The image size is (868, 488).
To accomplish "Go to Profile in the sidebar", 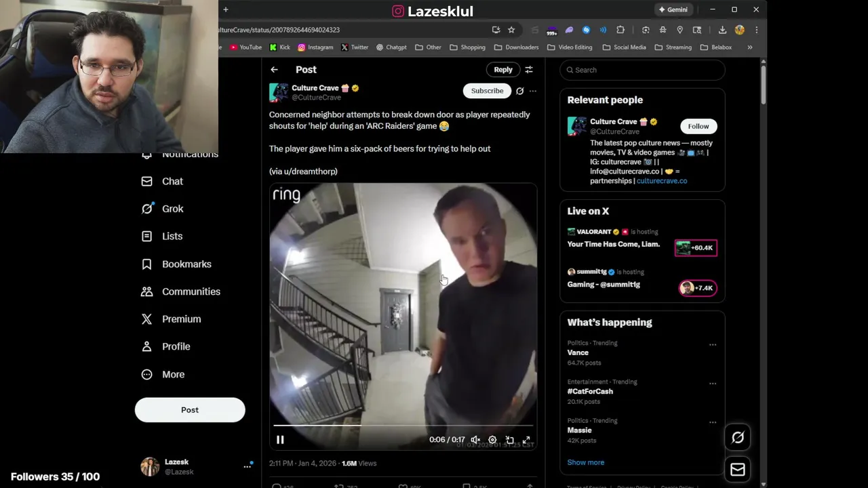I will [165, 346].
